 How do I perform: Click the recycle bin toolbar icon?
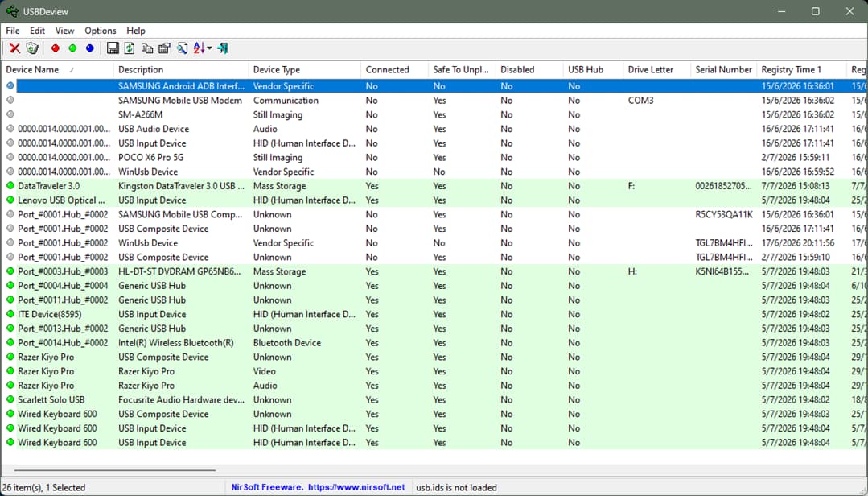click(32, 48)
